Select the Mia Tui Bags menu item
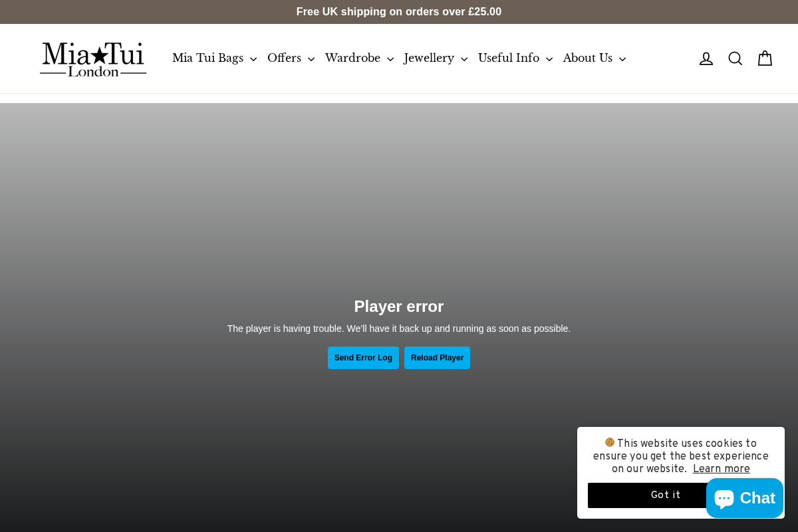The height and width of the screenshot is (532, 798). click(x=207, y=59)
